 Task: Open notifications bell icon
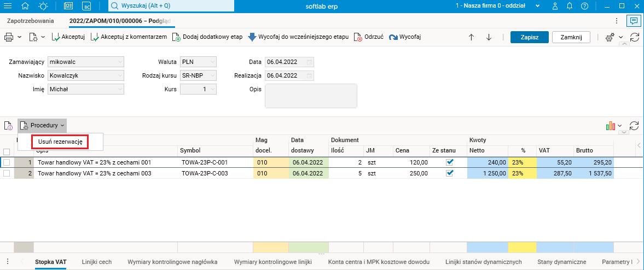569,6
